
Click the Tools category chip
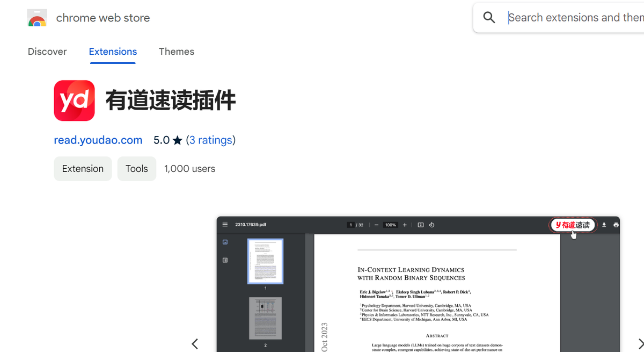pyautogui.click(x=136, y=168)
